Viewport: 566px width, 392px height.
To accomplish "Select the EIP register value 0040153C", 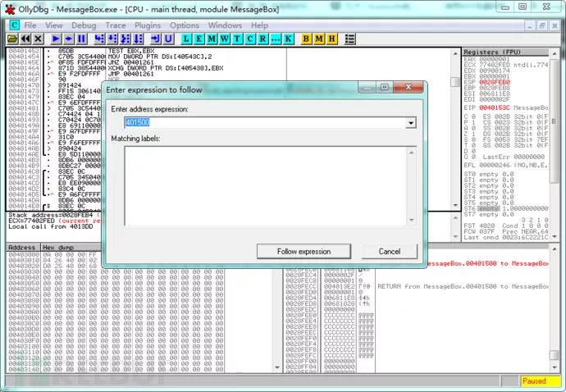I will pos(495,108).
